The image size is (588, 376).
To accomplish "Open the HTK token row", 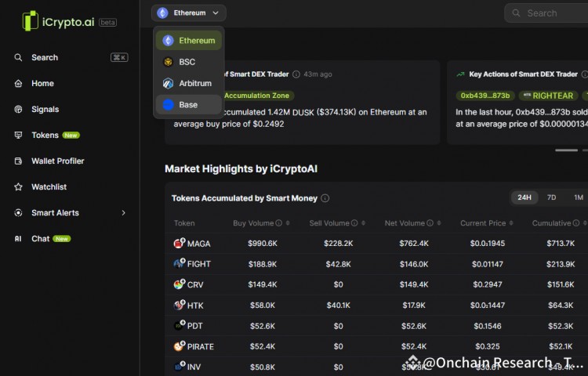I will pyautogui.click(x=376, y=305).
